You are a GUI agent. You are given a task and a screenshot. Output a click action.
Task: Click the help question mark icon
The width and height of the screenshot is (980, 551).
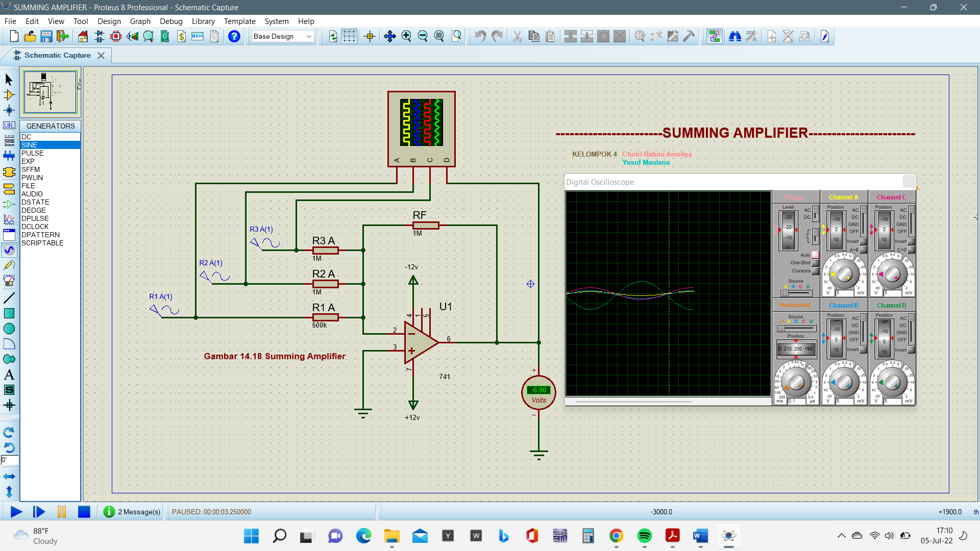[x=234, y=36]
